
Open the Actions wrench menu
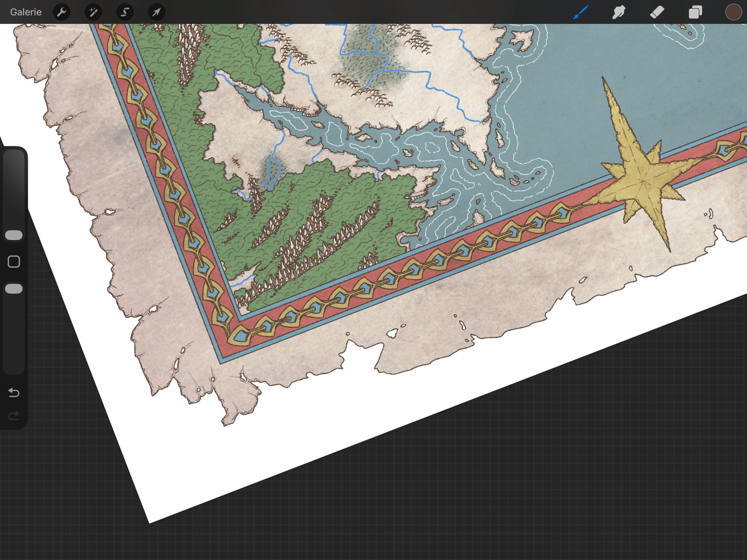point(62,12)
